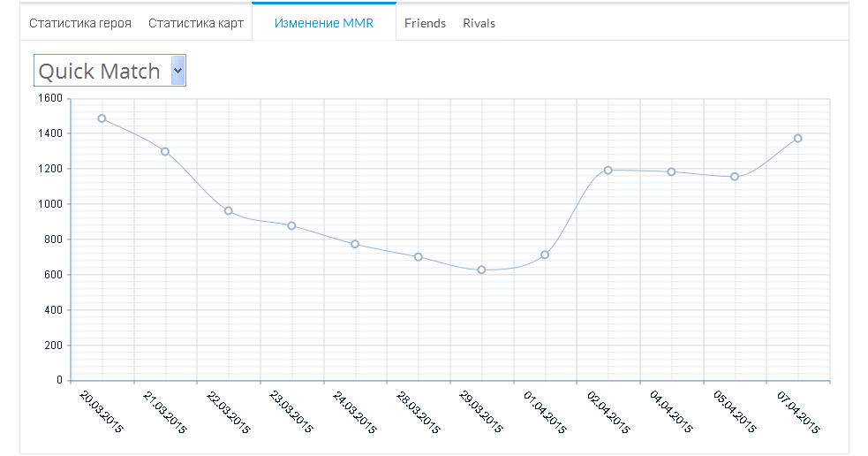868x456 pixels.
Task: Click the data point for 20.03.2015
Action: point(102,118)
